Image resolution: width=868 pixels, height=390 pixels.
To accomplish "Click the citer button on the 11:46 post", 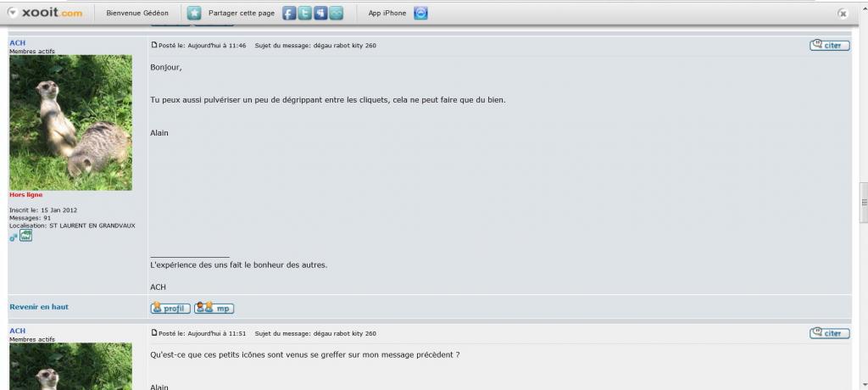I will click(x=829, y=46).
